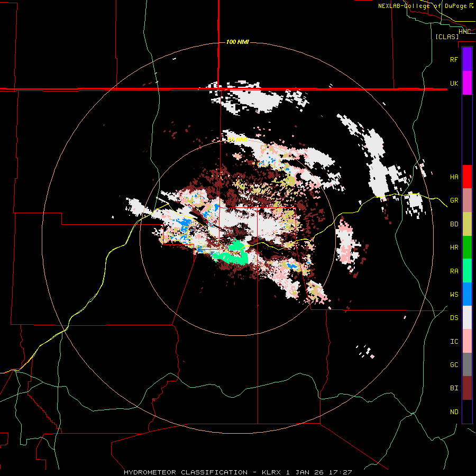
Task: Click the 'ND' legend label
Action: click(x=454, y=412)
